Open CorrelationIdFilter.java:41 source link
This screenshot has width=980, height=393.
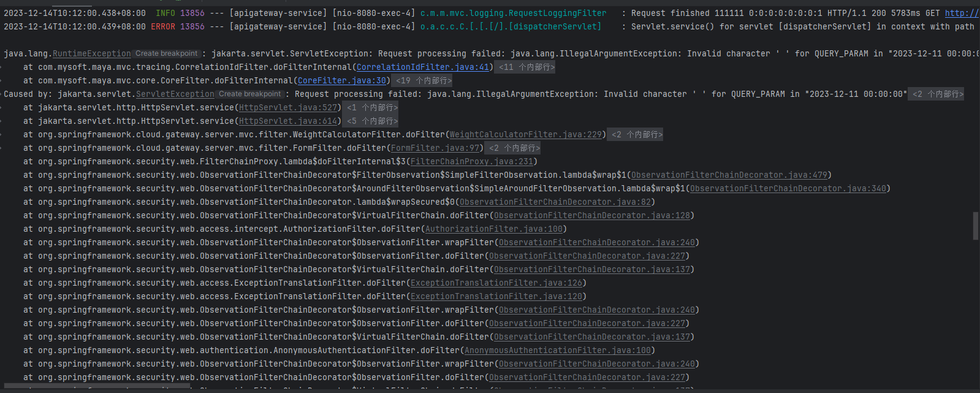click(x=423, y=67)
